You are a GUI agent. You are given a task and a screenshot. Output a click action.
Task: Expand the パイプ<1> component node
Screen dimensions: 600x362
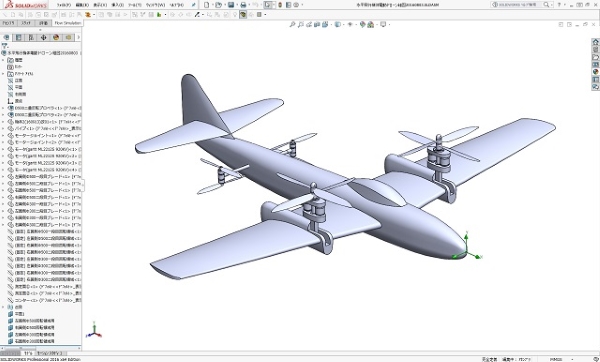tap(3, 129)
